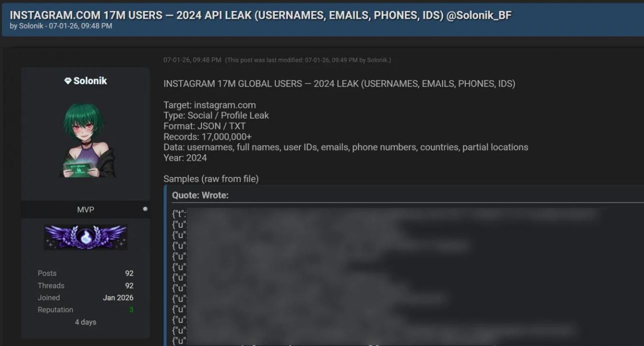Click the 'Type: Social / Profile Leak' line

click(216, 115)
